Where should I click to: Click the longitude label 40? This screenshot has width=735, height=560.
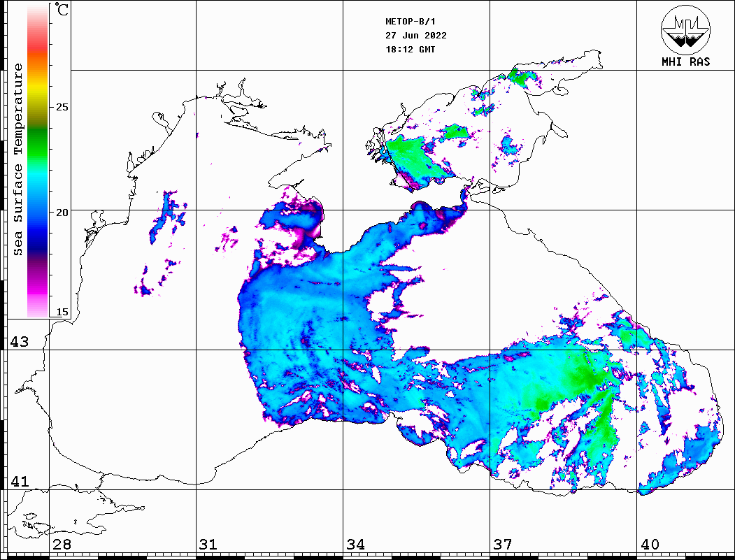(x=650, y=544)
